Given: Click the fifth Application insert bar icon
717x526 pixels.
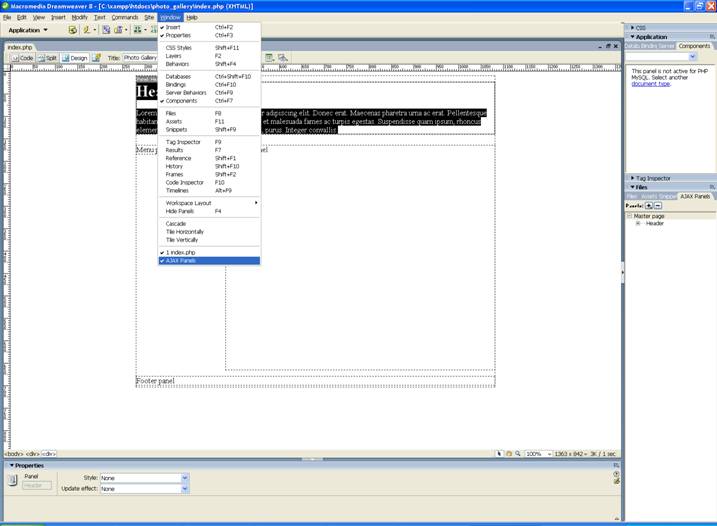Looking at the screenshot, I should coord(137,30).
